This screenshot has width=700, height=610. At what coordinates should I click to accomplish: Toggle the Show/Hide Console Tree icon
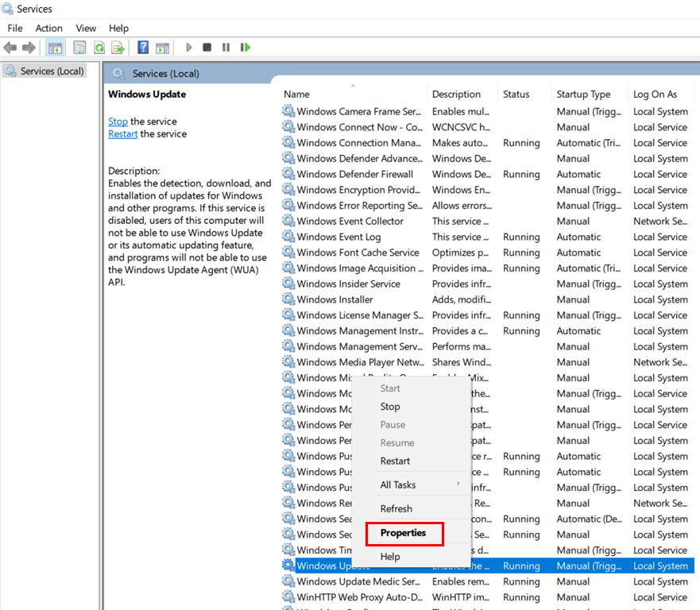pos(56,48)
